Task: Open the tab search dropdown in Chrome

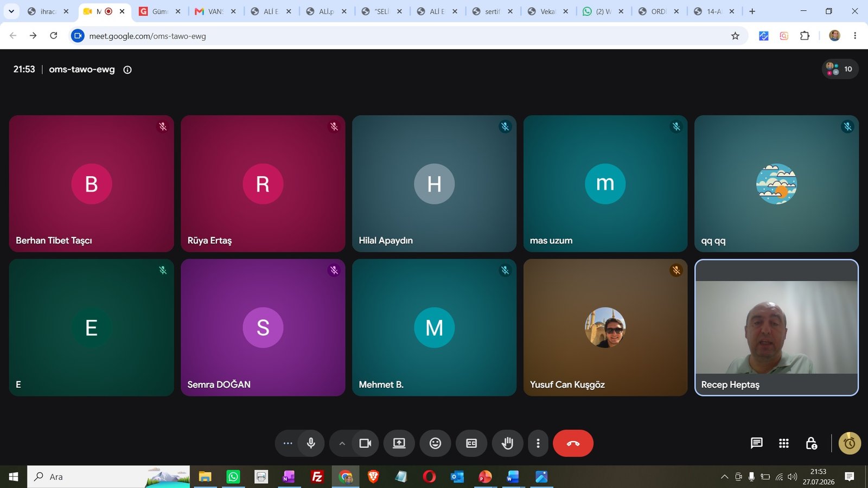Action: [x=11, y=11]
